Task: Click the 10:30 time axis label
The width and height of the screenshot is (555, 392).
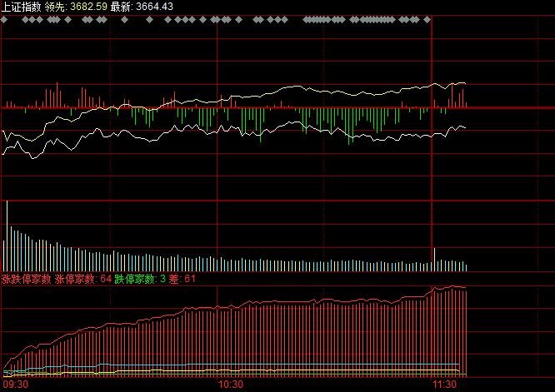Action: point(230,385)
